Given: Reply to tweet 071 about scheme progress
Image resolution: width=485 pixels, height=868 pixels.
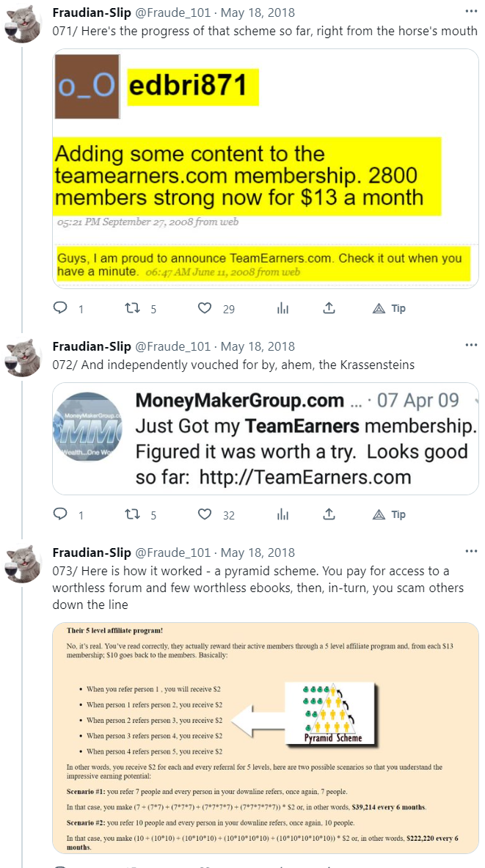Looking at the screenshot, I should pos(60,309).
